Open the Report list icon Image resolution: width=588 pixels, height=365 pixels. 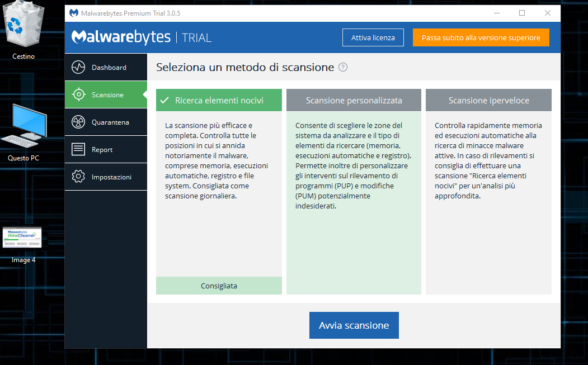point(78,149)
